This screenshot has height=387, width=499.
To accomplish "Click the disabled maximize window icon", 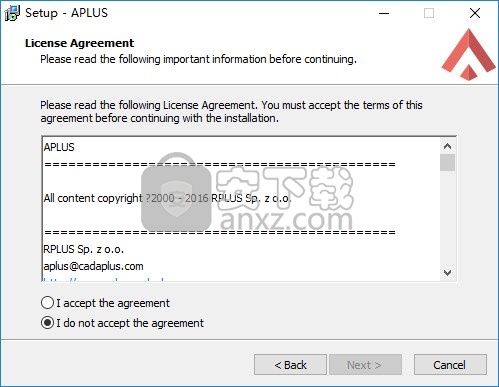I will pos(429,13).
